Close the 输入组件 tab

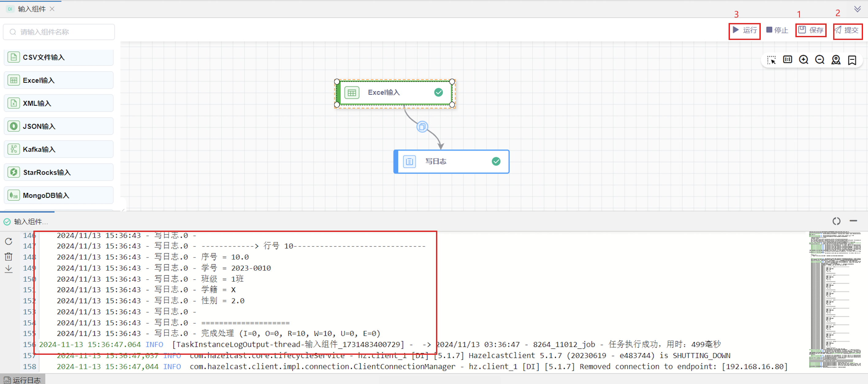coord(52,9)
